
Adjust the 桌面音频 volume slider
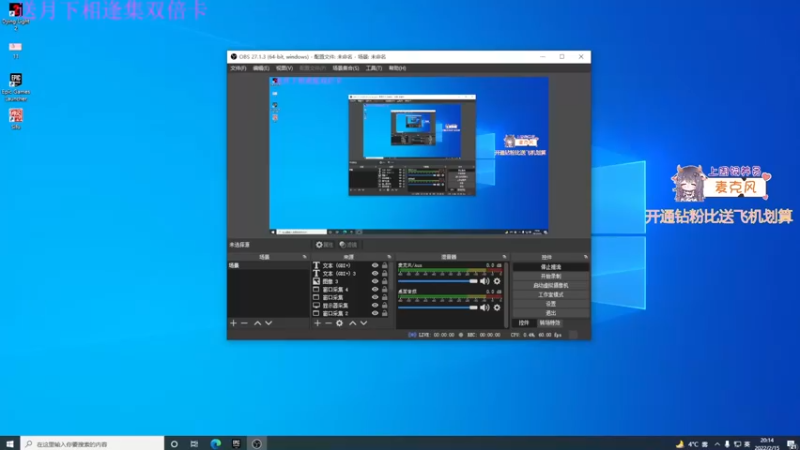pos(438,308)
